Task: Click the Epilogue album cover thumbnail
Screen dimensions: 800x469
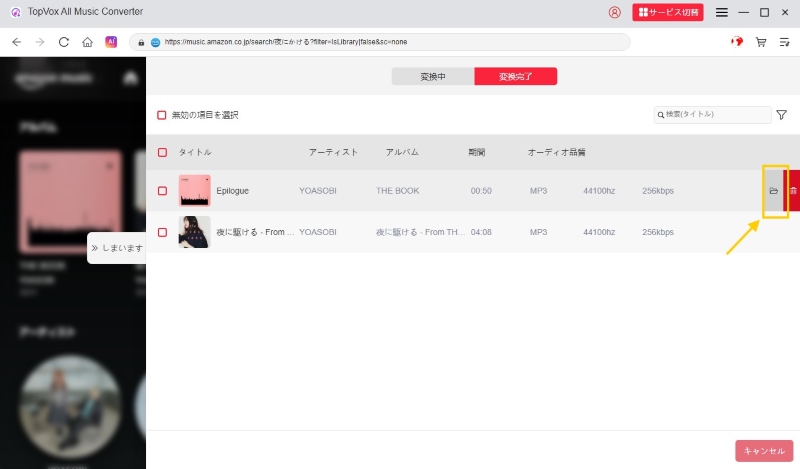Action: tap(194, 190)
